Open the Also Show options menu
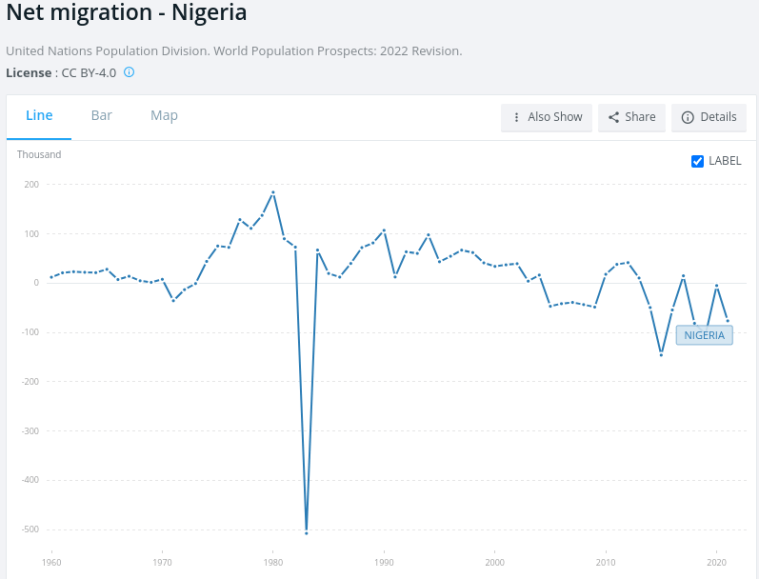The height and width of the screenshot is (579, 759). pyautogui.click(x=547, y=117)
